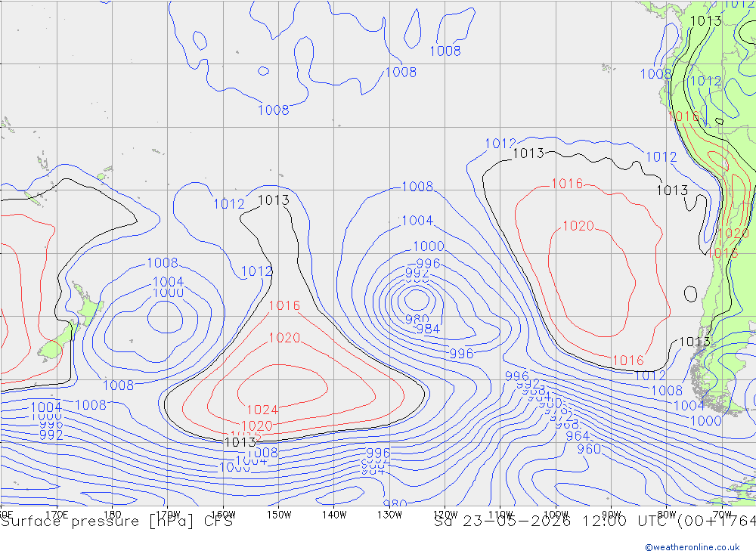
Task: Click the black 1013 label over northern South America
Action: tap(706, 21)
